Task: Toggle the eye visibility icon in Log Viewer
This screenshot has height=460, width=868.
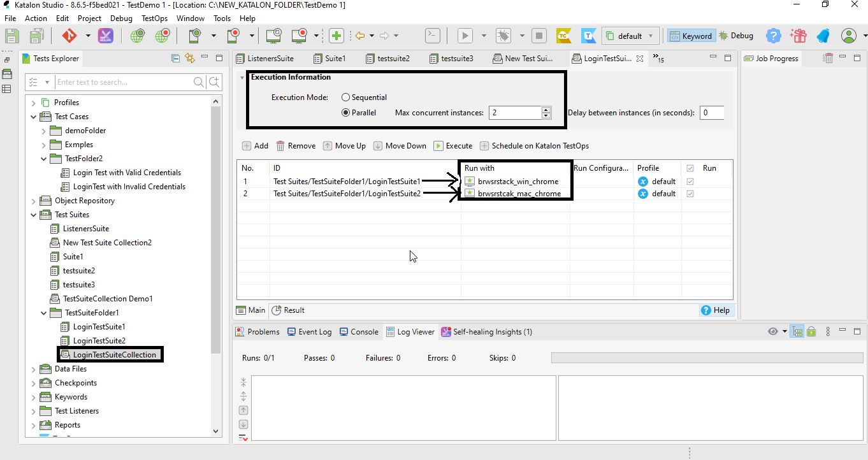Action: click(773, 331)
